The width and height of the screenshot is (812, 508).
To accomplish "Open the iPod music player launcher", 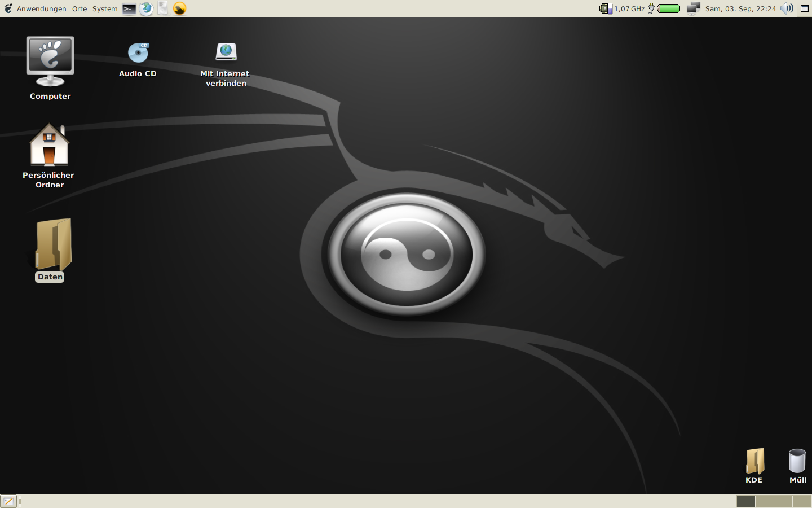I will click(x=162, y=8).
